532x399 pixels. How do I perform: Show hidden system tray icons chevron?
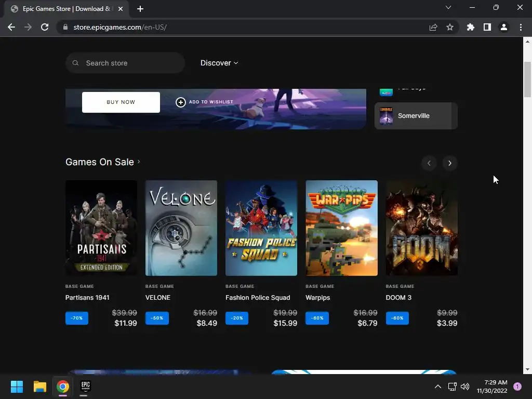[x=438, y=387]
